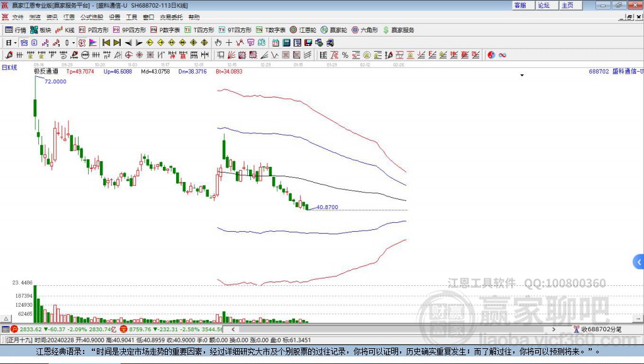This screenshot has height=364, width=644.
Task: Select the hand pan tool
Action: pos(218,43)
